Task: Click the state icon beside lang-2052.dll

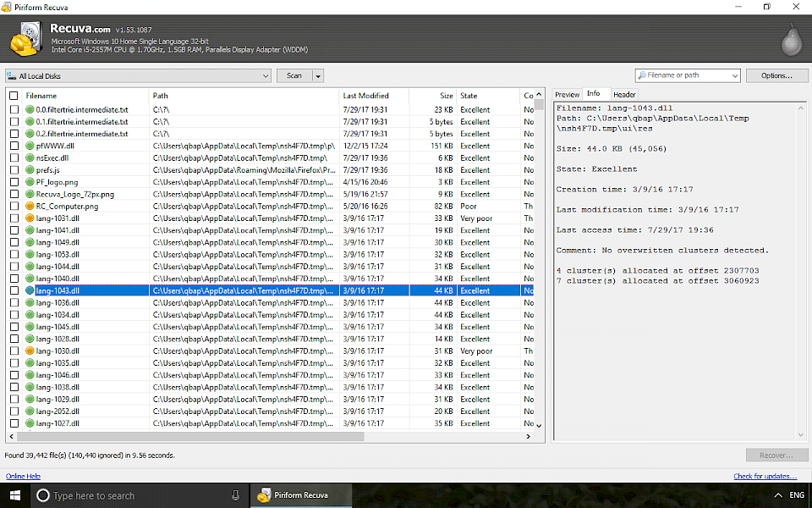Action: [x=30, y=411]
